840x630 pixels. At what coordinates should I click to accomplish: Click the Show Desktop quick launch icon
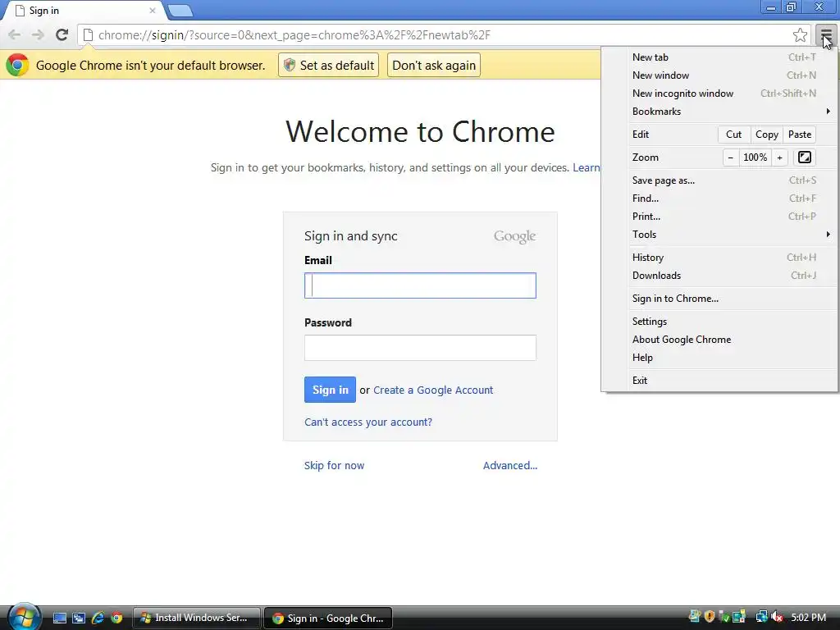[x=59, y=618]
